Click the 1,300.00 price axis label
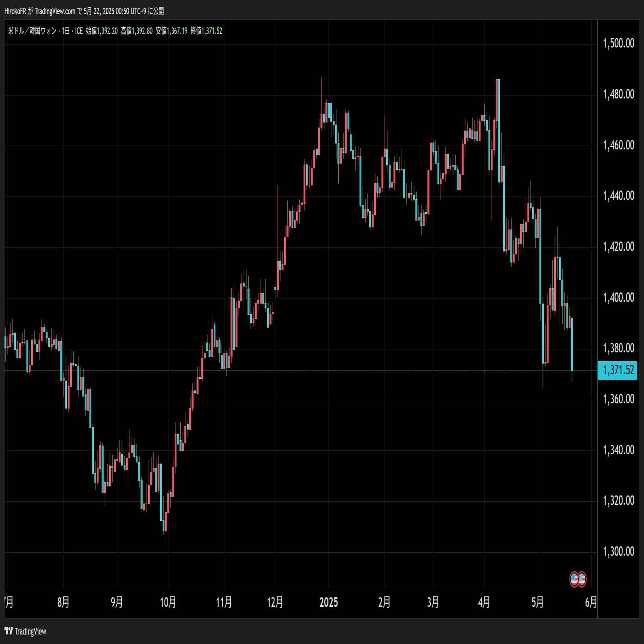 [x=619, y=552]
